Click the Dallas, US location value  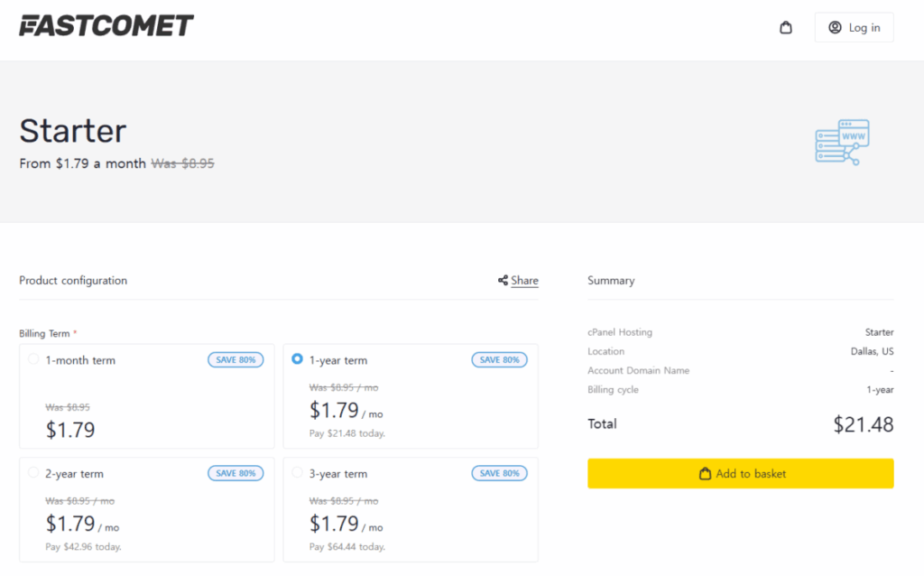(871, 351)
